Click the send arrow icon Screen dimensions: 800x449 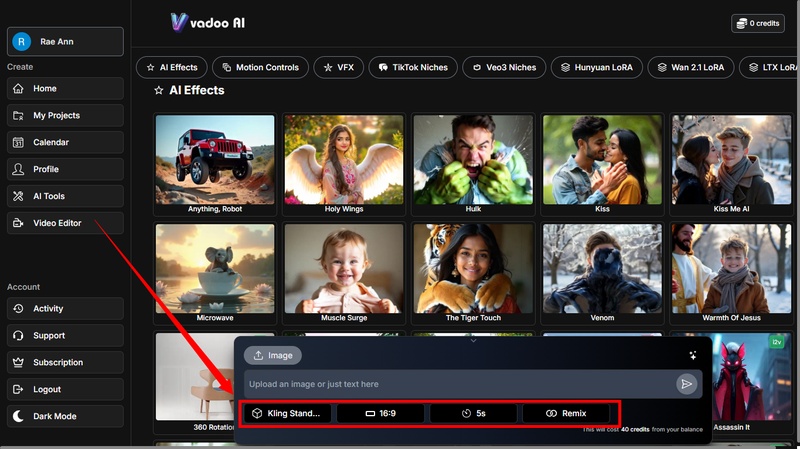(686, 384)
